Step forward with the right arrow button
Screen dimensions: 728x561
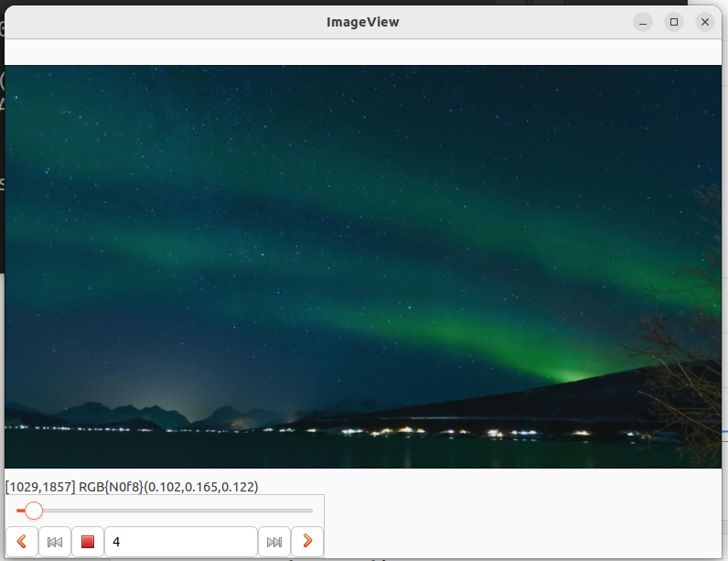(307, 542)
